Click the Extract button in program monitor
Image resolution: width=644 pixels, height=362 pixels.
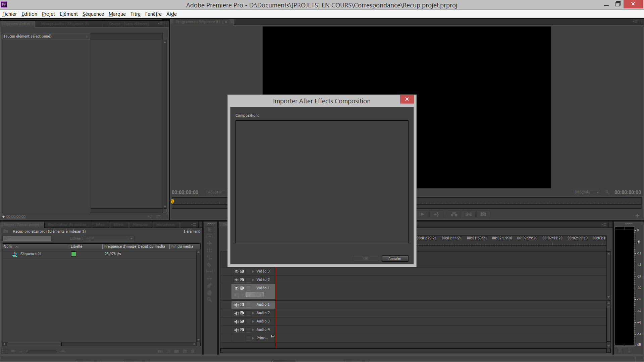point(469,214)
